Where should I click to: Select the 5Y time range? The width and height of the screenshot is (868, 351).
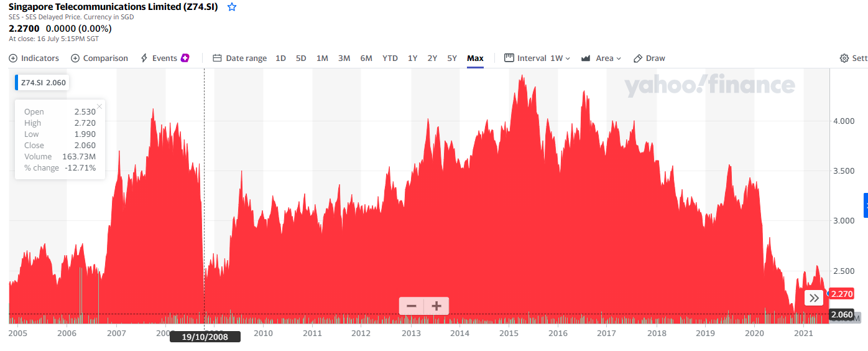click(452, 58)
